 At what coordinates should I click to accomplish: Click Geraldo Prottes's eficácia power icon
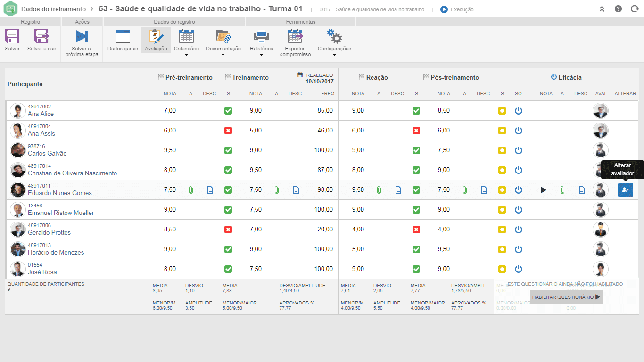point(519,230)
